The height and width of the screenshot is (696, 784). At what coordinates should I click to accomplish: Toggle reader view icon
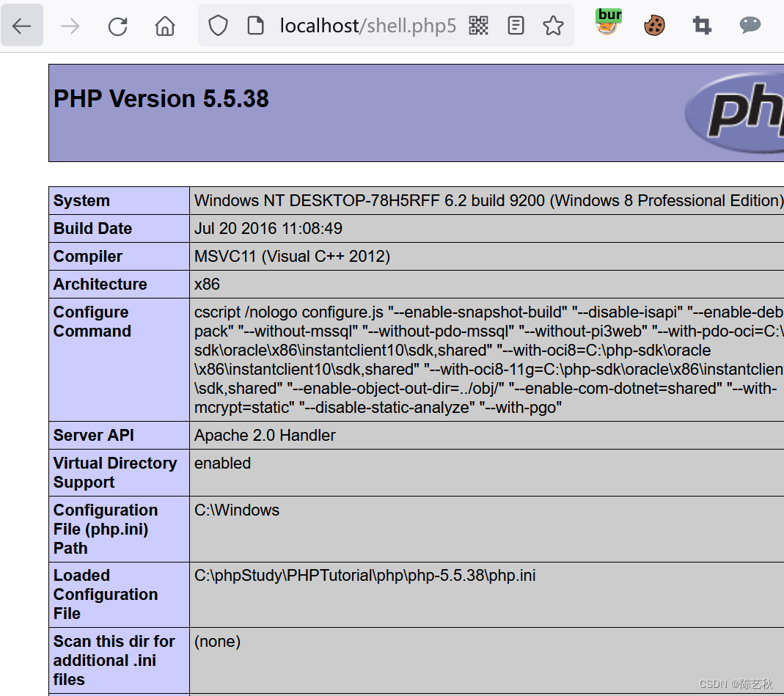[516, 26]
